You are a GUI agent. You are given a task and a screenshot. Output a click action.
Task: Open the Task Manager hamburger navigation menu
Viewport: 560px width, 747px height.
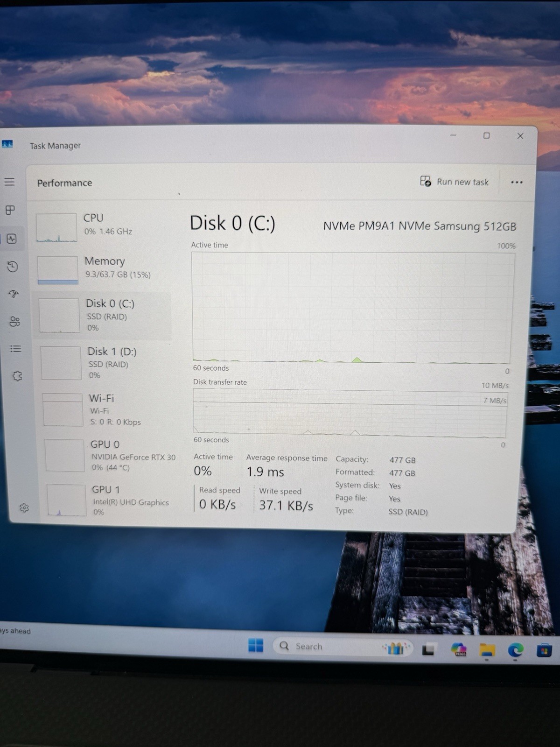pyautogui.click(x=9, y=182)
